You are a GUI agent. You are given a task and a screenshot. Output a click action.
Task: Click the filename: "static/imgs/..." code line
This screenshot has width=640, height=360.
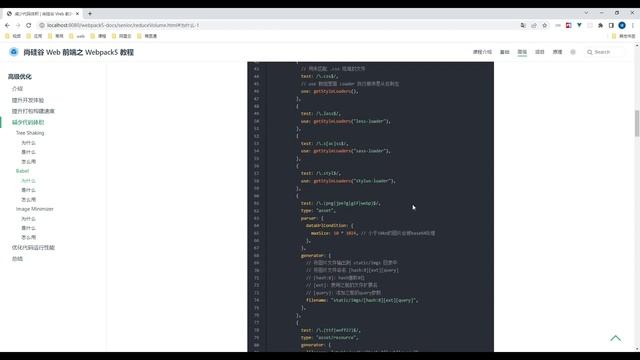(x=362, y=300)
